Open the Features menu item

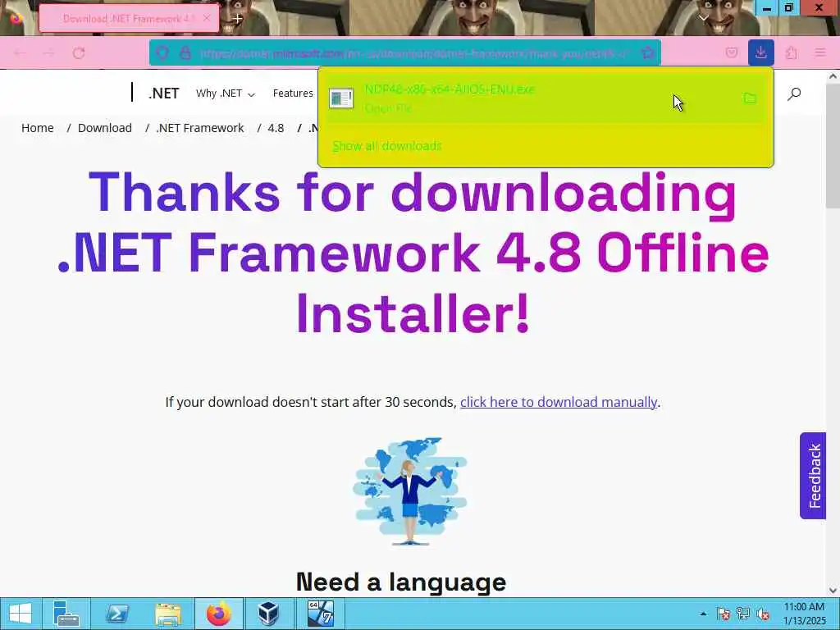293,94
